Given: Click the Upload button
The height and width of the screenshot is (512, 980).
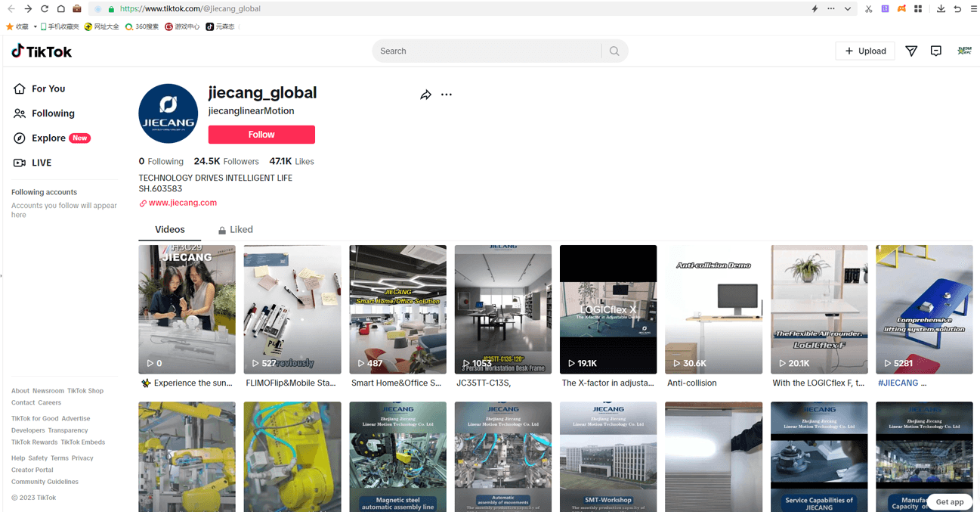Looking at the screenshot, I should point(865,51).
